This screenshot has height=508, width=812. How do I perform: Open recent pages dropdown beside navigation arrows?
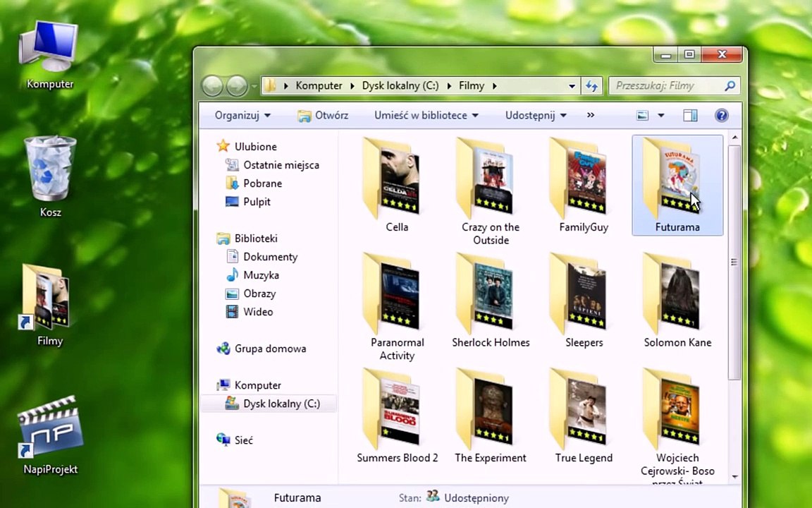tap(254, 86)
